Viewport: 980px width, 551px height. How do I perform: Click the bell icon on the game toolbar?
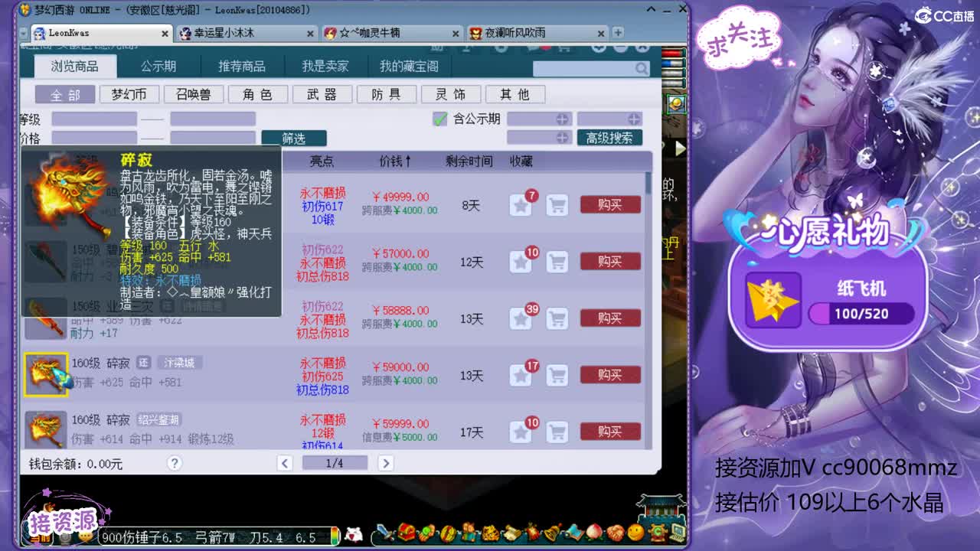click(x=550, y=533)
